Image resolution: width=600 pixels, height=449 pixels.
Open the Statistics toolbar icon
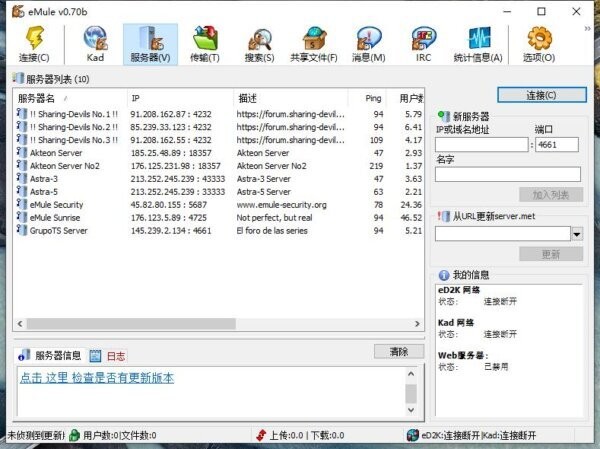click(x=478, y=38)
